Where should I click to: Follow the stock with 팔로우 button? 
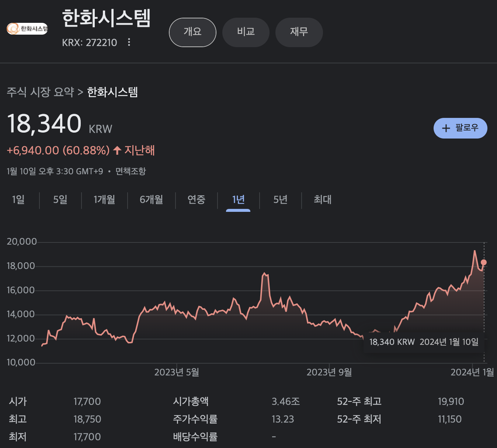[x=460, y=128]
